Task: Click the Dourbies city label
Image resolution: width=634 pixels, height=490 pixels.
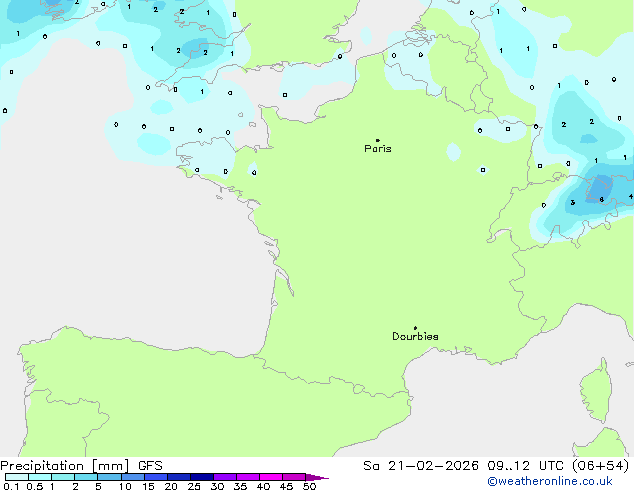Action: tap(415, 336)
